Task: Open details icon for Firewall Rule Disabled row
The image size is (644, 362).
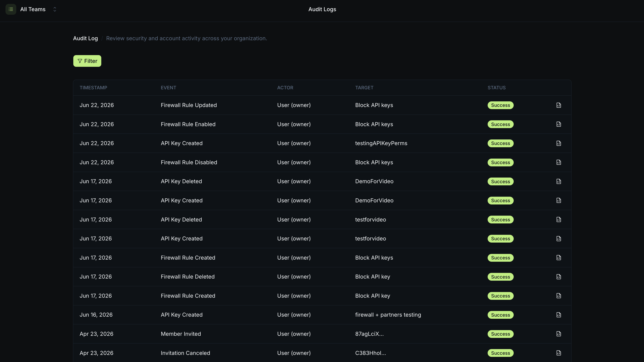Action: [559, 162]
